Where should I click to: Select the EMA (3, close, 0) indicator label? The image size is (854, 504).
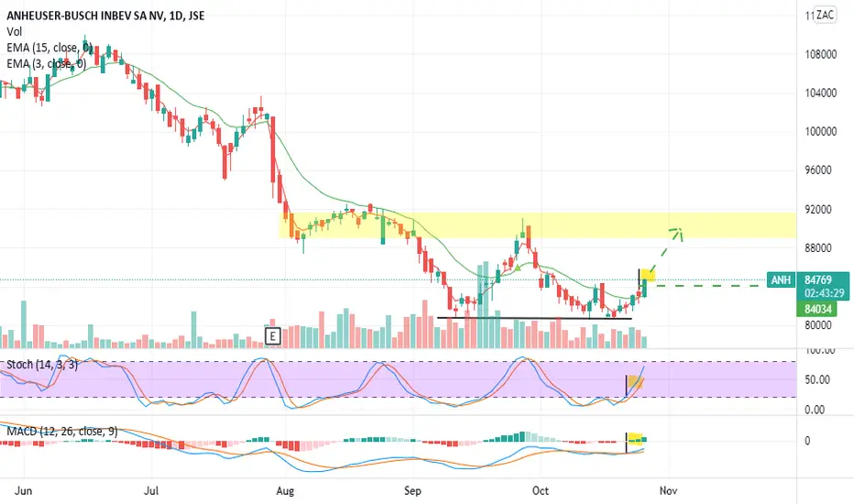47,64
